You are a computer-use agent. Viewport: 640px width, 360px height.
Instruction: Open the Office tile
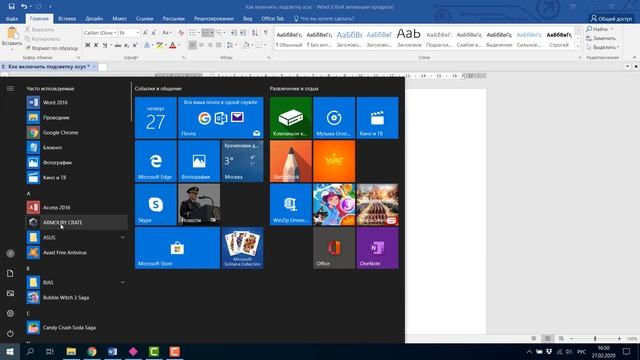tap(334, 248)
